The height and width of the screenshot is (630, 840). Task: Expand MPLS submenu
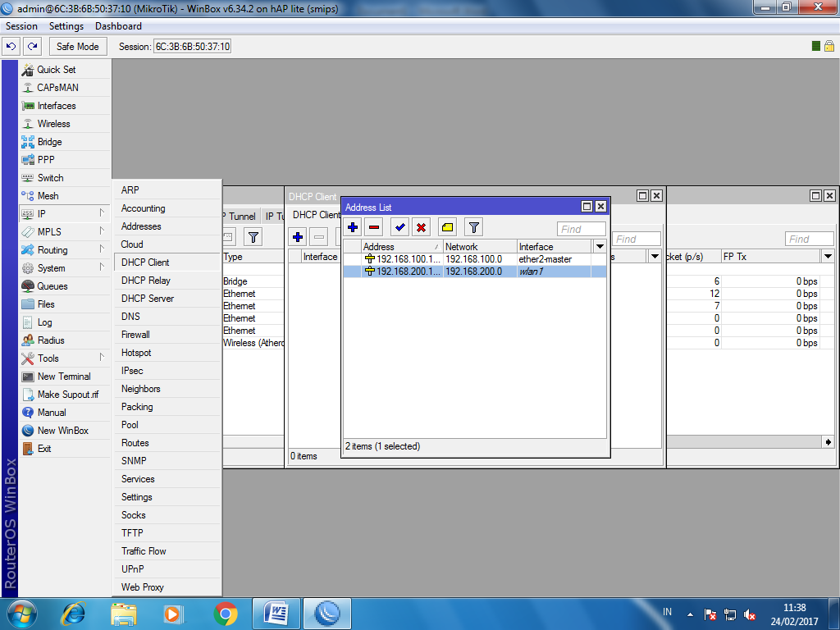[x=64, y=232]
